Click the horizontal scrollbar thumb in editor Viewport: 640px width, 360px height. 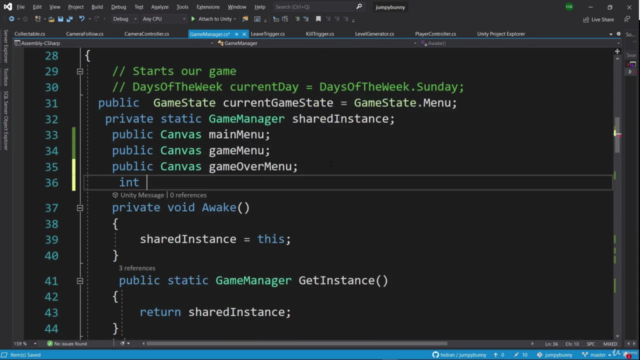297,344
